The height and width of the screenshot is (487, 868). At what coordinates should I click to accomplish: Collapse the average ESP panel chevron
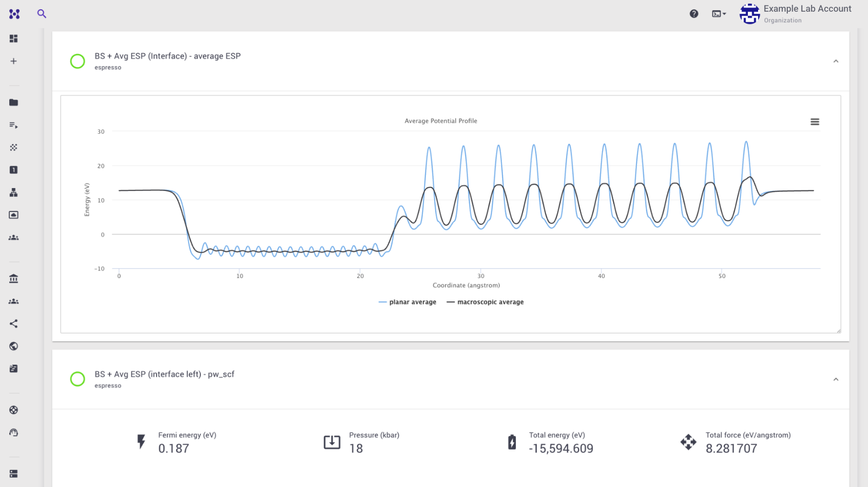(x=836, y=61)
